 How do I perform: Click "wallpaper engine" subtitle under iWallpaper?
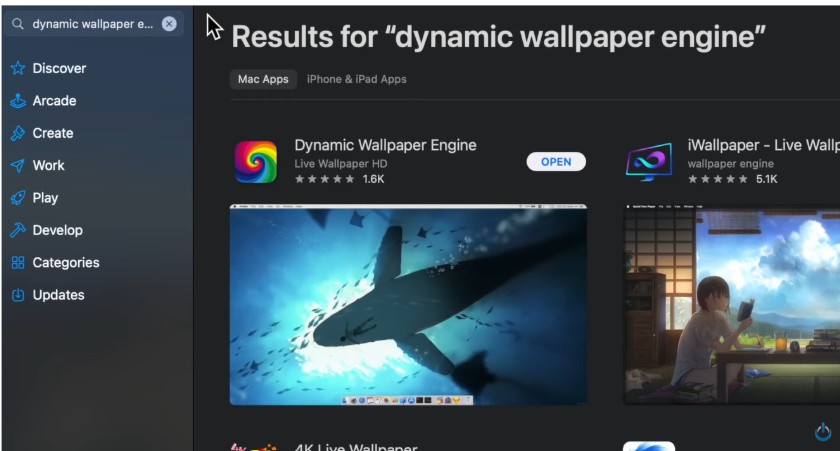731,164
